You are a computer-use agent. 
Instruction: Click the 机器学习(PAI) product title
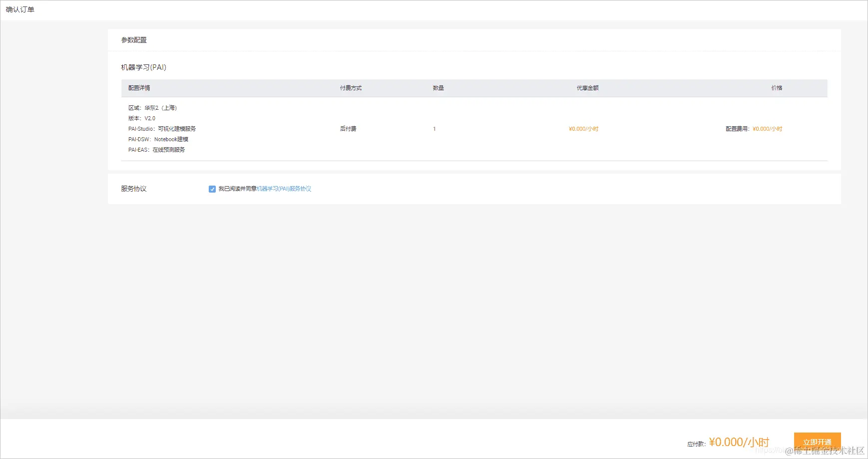[144, 67]
